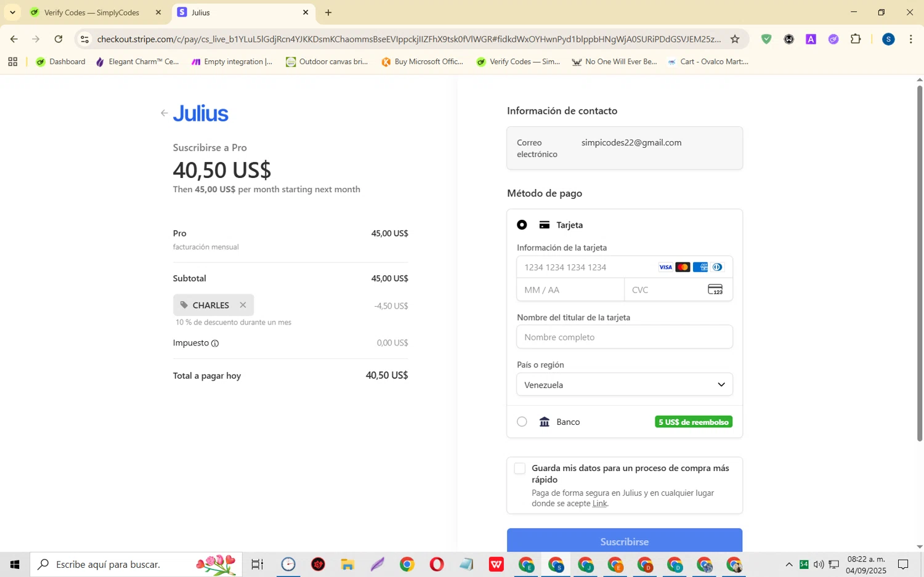Click the site information icon in address bar

tap(85, 39)
